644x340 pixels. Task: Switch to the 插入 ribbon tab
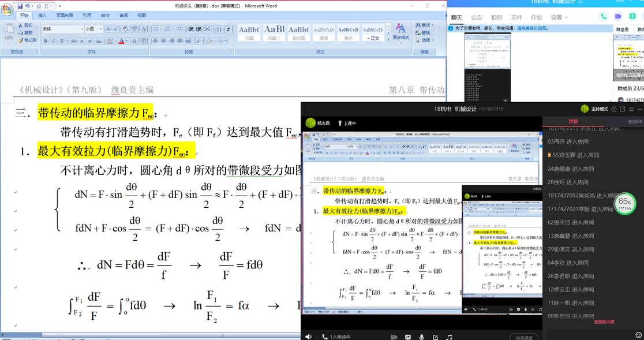pyautogui.click(x=42, y=16)
